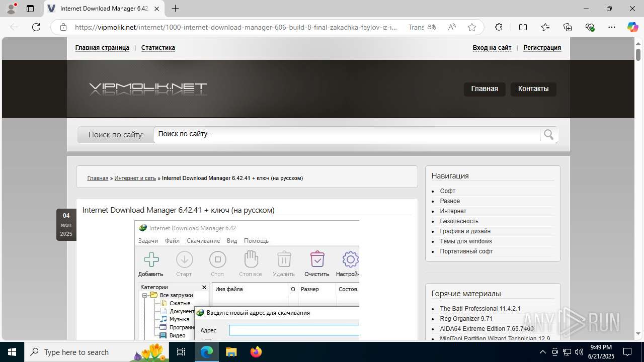Viewport: 644px width, 362px height.
Task: Open AIDA64 Extreme Edition 7.65.7400 link
Action: pyautogui.click(x=487, y=329)
